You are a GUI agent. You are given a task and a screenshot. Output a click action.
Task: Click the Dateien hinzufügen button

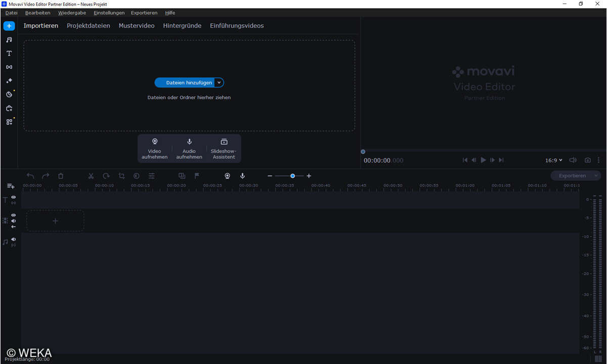pos(185,82)
